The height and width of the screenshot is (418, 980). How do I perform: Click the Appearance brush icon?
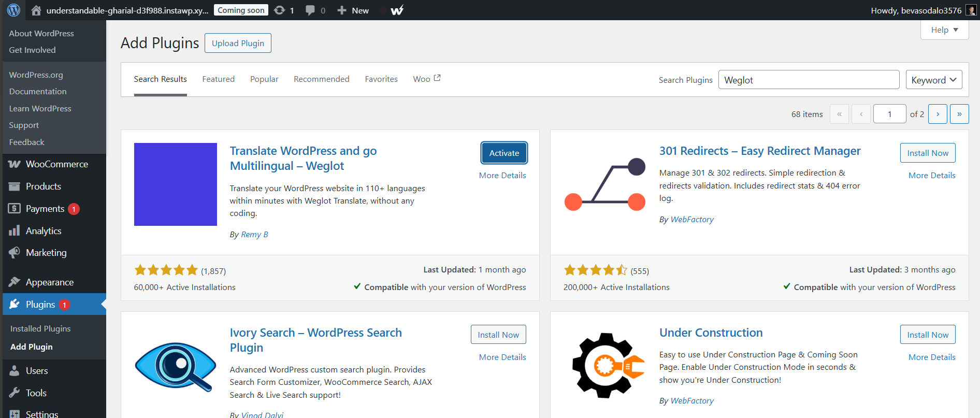[15, 282]
